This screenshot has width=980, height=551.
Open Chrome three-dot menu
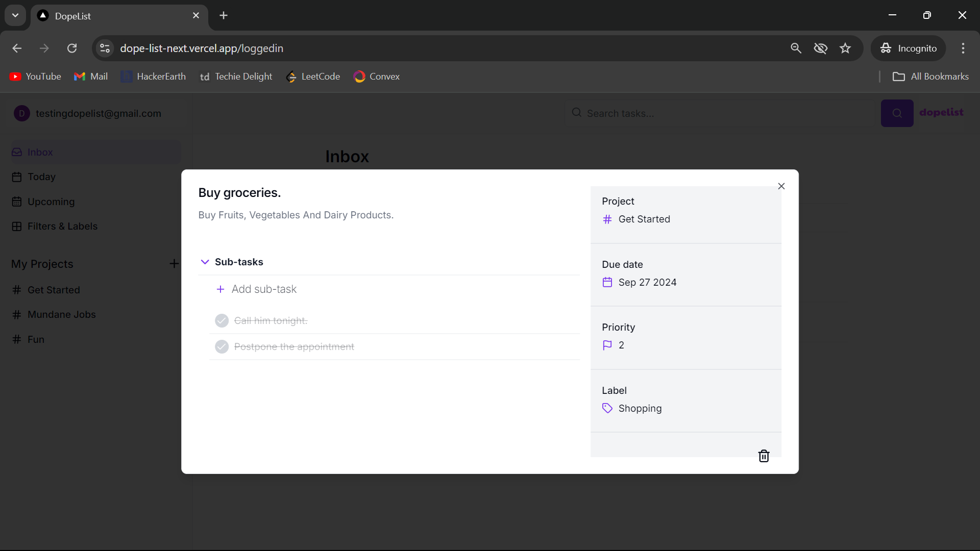click(963, 48)
